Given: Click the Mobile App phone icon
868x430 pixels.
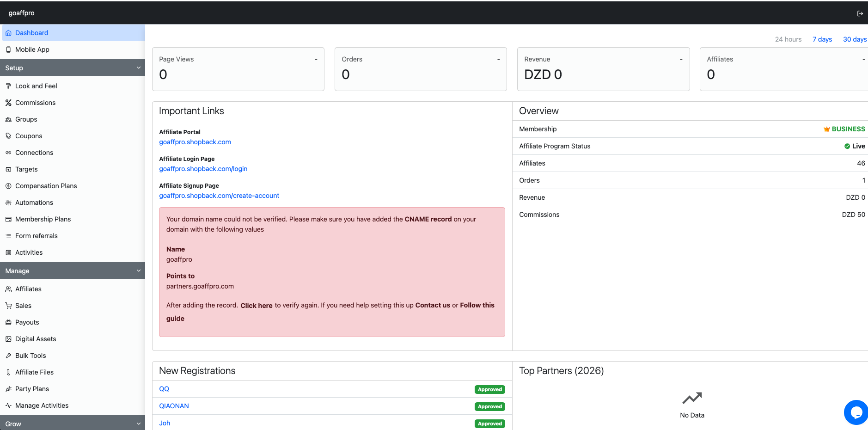Looking at the screenshot, I should (8, 49).
